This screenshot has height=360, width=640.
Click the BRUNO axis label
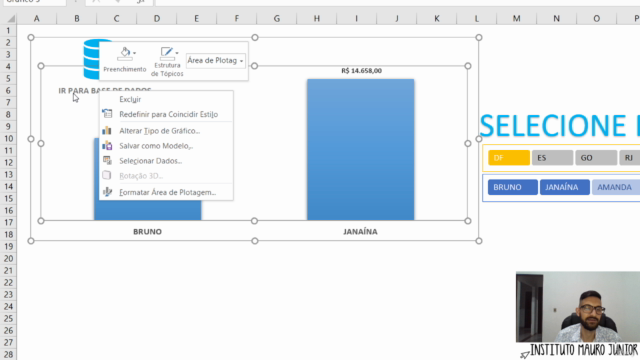[147, 231]
